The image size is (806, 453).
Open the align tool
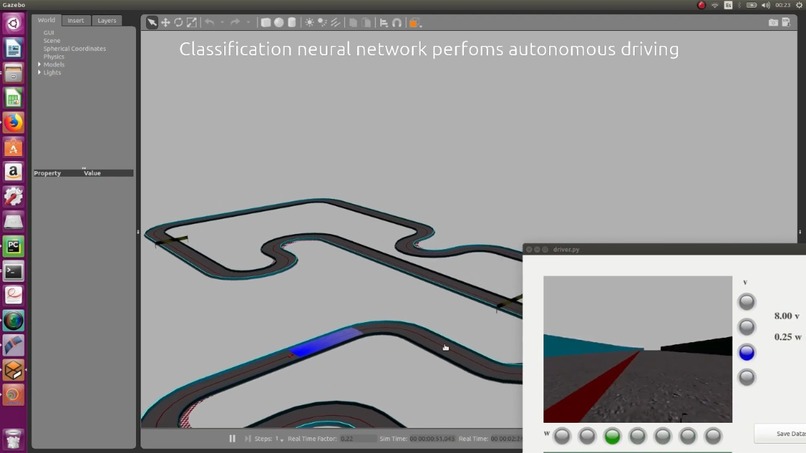pyautogui.click(x=383, y=23)
